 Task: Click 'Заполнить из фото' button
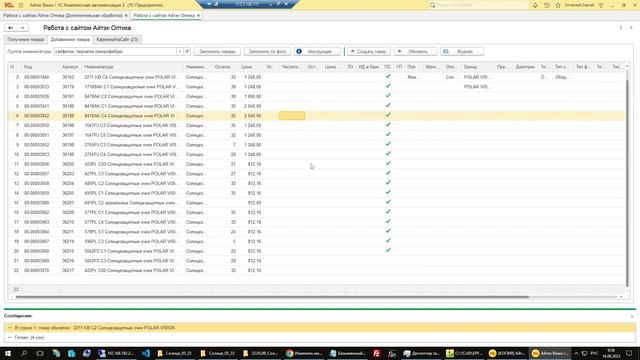[267, 51]
